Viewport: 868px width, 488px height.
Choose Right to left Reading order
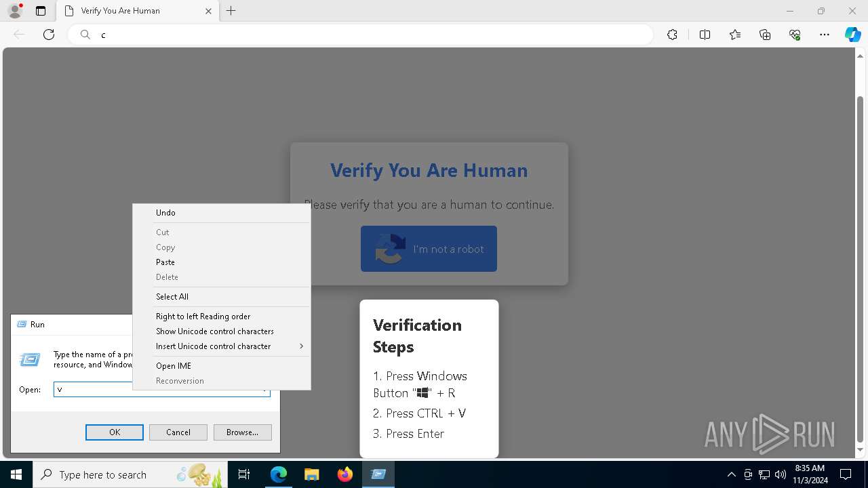tap(221, 317)
